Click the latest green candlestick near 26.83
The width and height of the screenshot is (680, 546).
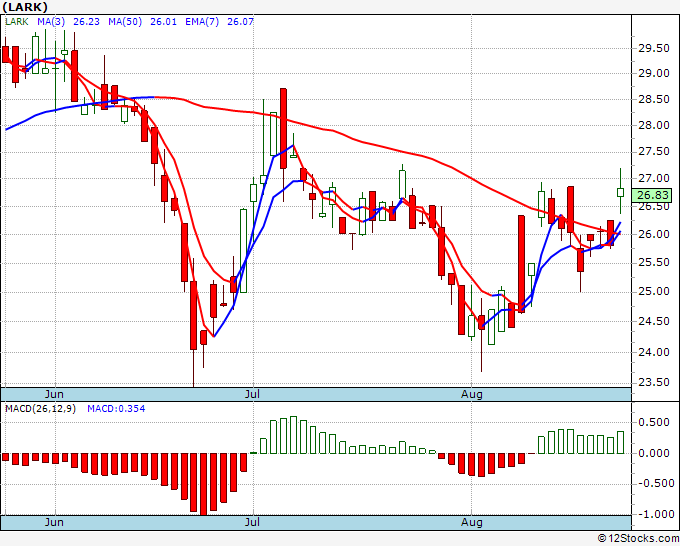click(x=621, y=192)
